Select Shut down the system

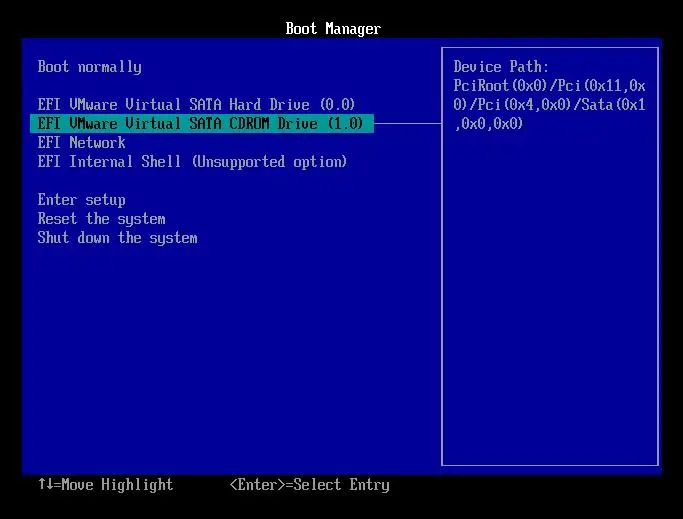(x=117, y=238)
